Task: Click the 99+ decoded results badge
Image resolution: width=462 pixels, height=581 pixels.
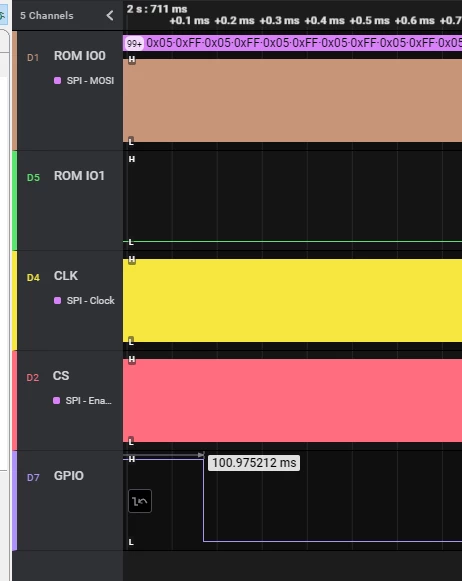Action: point(134,43)
